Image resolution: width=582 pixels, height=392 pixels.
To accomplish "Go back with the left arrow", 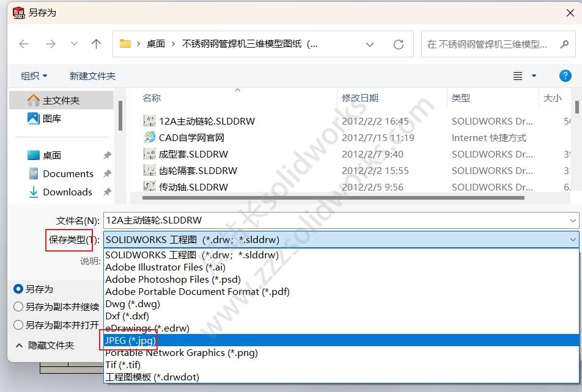I will [x=24, y=44].
